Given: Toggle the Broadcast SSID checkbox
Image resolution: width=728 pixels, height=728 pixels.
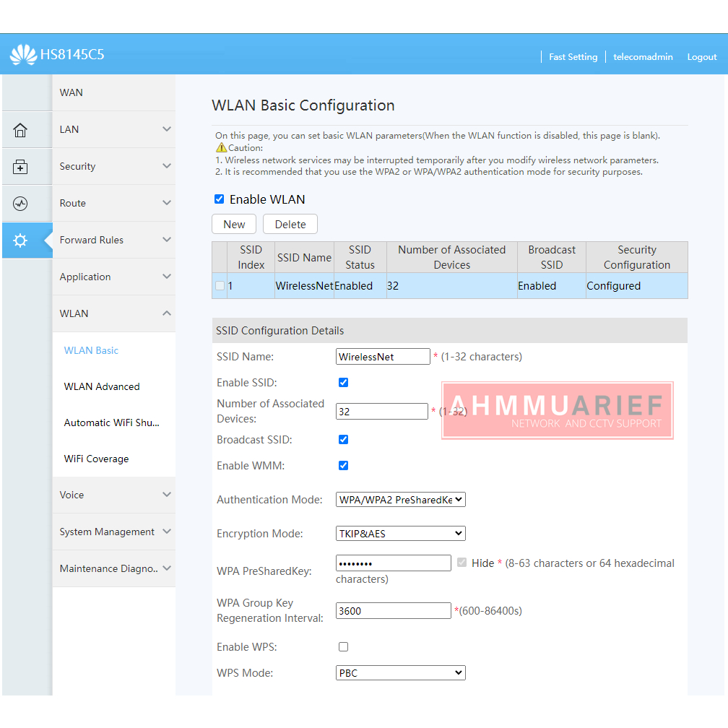Looking at the screenshot, I should [x=343, y=440].
